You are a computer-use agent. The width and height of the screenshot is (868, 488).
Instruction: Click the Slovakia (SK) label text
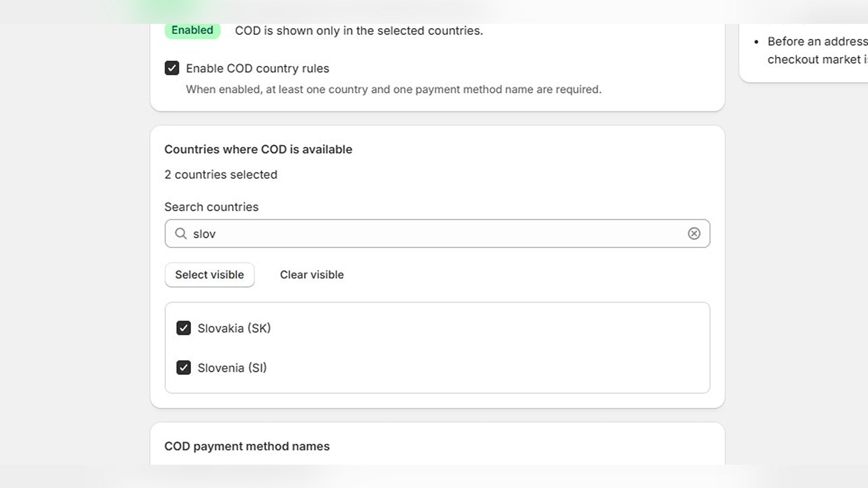pyautogui.click(x=234, y=328)
